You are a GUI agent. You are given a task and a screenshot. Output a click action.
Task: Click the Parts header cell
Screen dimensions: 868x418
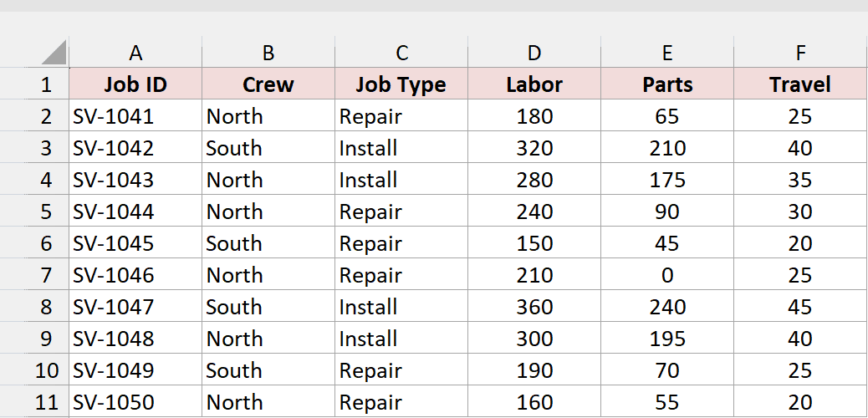[x=667, y=84]
